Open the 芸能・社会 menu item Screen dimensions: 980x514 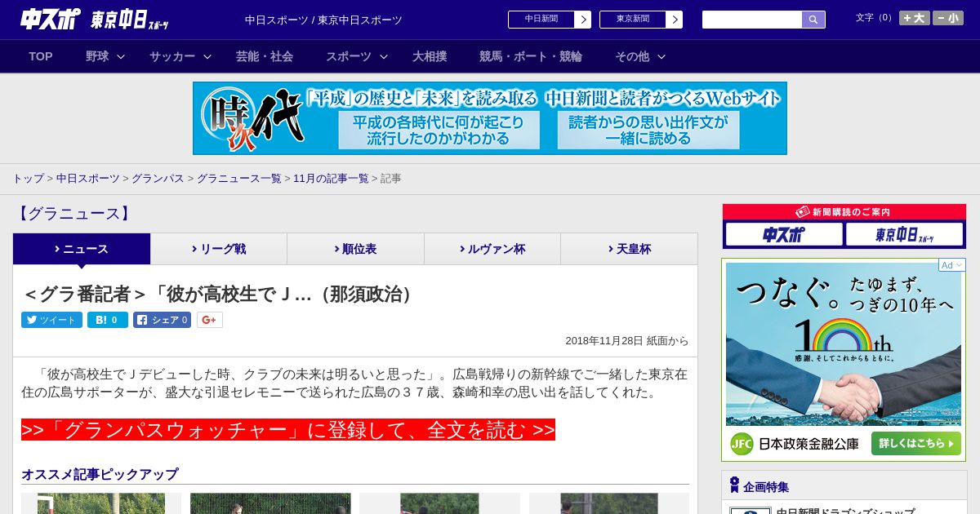click(265, 56)
